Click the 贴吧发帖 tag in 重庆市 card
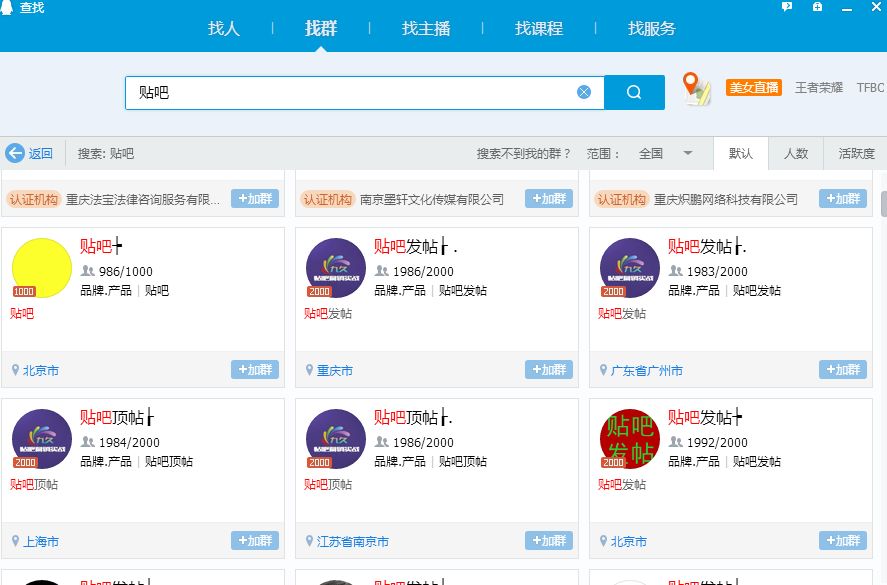 463,291
